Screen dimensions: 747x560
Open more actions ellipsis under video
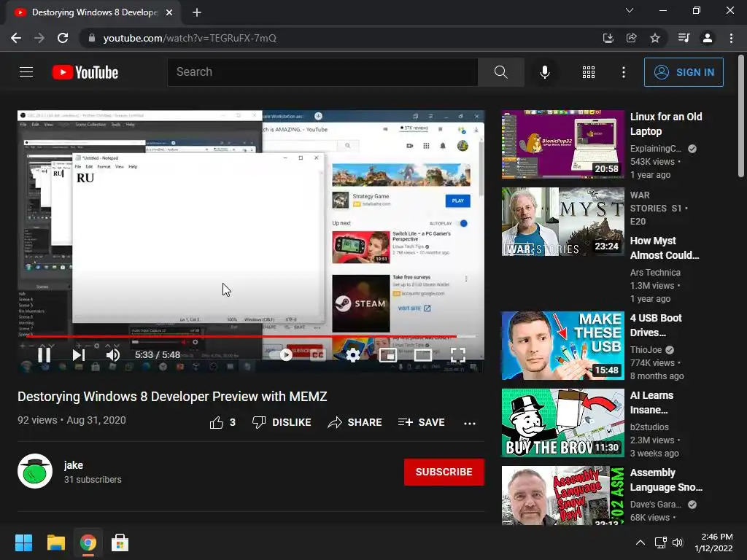coord(470,423)
